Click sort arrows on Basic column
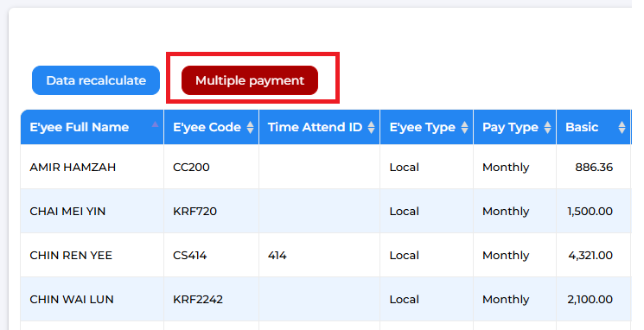 tap(622, 127)
